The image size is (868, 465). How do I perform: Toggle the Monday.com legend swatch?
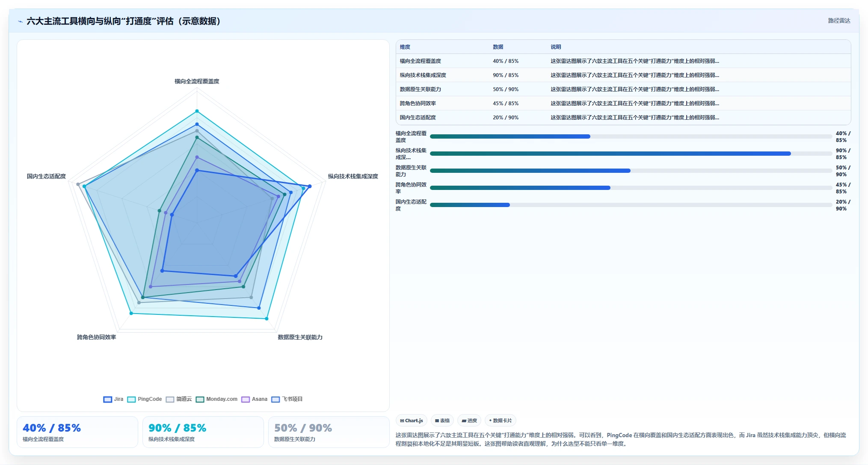(x=216, y=399)
